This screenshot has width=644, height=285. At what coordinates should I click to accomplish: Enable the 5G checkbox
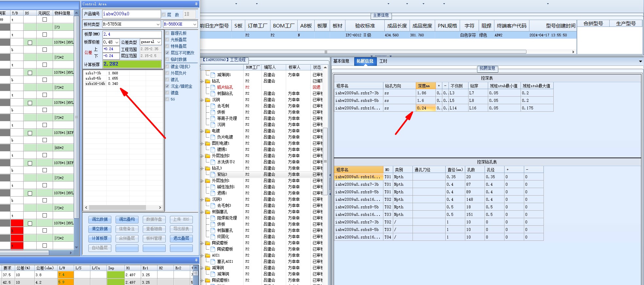168,99
